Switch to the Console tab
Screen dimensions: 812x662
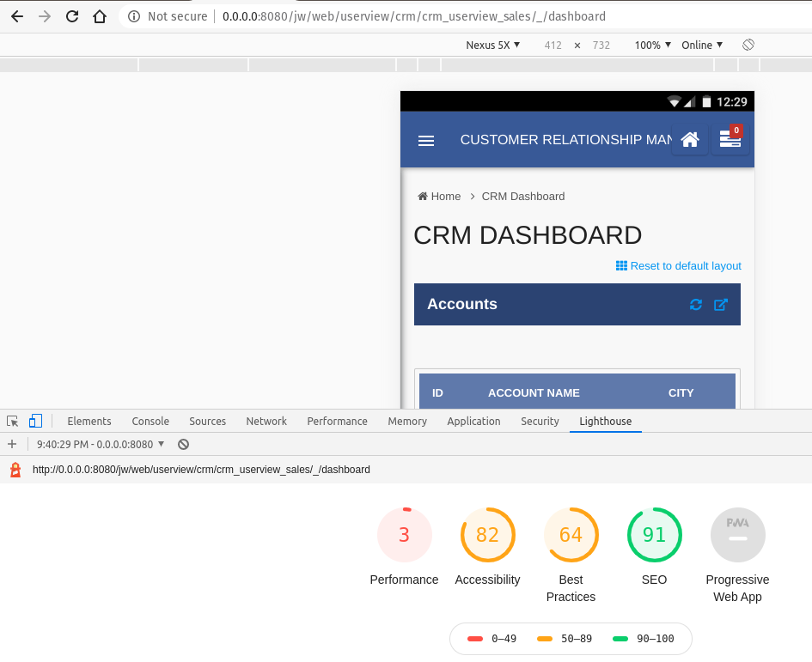pyautogui.click(x=150, y=421)
